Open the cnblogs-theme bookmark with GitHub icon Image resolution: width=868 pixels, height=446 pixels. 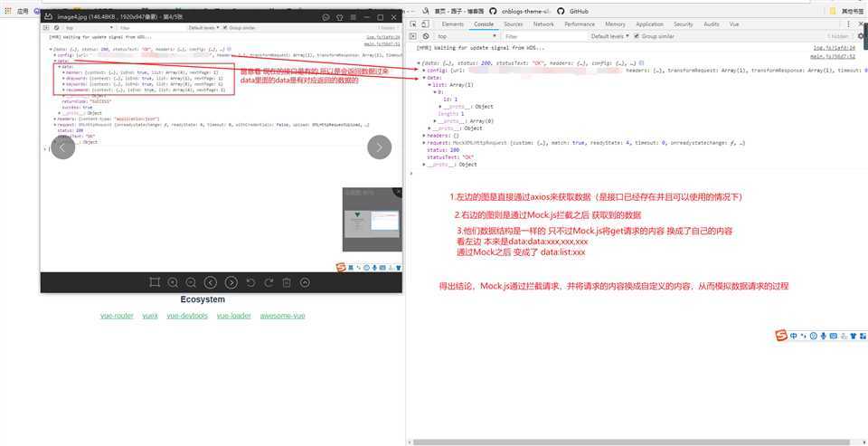tap(521, 11)
